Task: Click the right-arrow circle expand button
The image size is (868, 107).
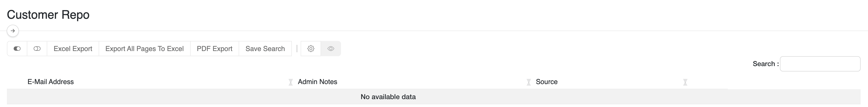Action: tap(13, 31)
